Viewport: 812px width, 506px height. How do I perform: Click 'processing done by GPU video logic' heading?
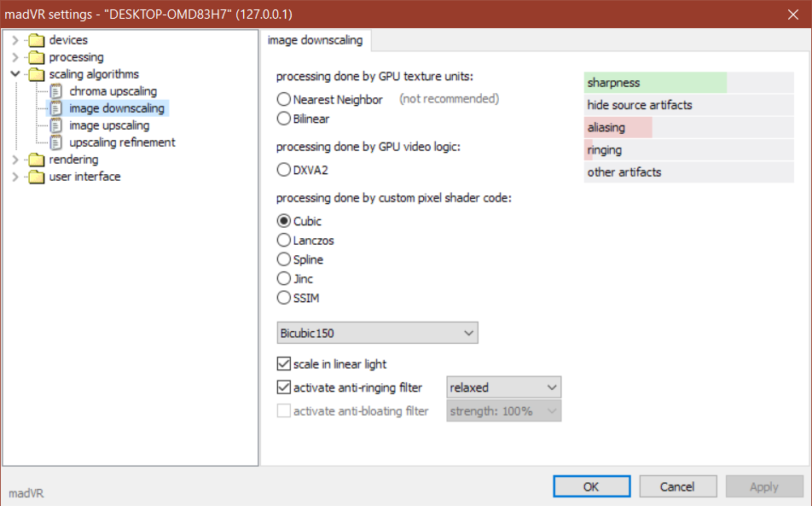point(368,147)
